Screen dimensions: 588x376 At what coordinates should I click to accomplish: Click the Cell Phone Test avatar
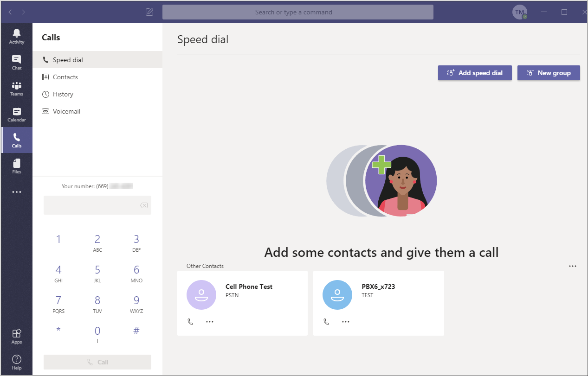click(201, 295)
